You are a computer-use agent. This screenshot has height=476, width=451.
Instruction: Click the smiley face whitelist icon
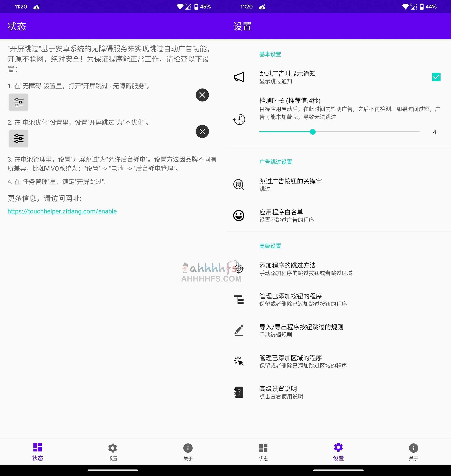pos(239,216)
